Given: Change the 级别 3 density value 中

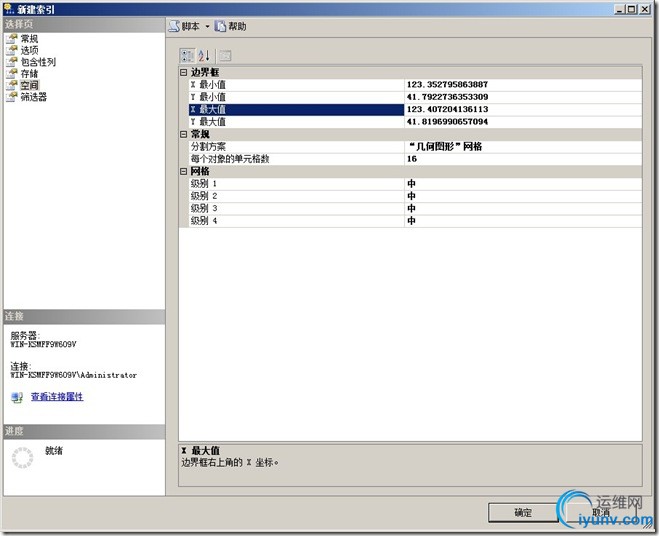Looking at the screenshot, I should click(523, 209).
